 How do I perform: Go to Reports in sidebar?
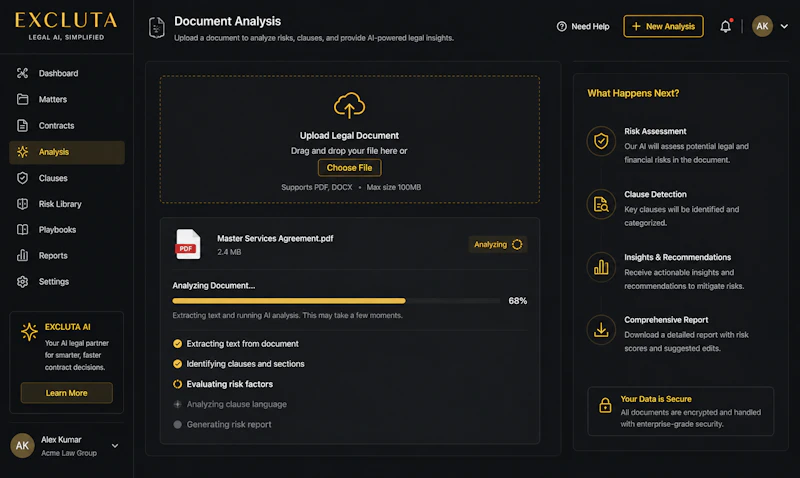[x=67, y=255]
